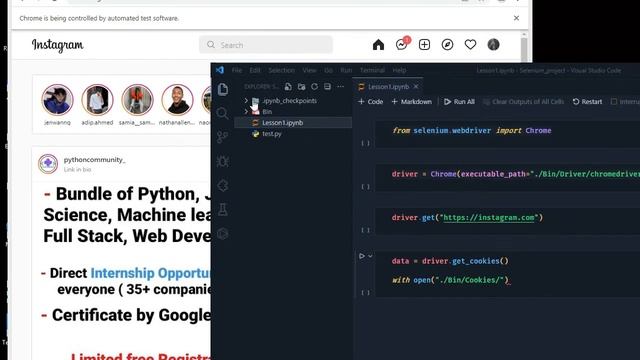Screen dimensions: 640x360
Task: Open hexagon icon at bottom of activity bar
Action: (x=223, y=233)
